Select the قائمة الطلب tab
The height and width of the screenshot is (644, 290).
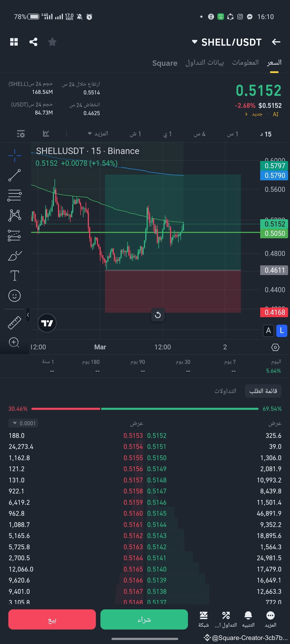[263, 391]
